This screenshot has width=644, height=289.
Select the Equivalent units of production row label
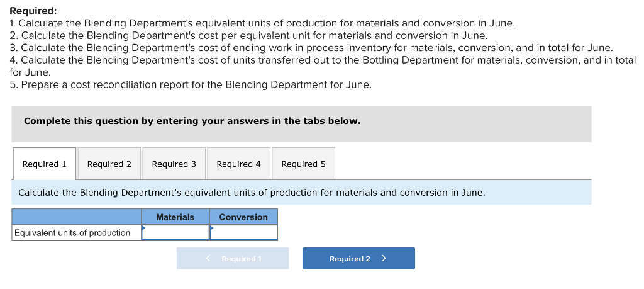pos(72,233)
